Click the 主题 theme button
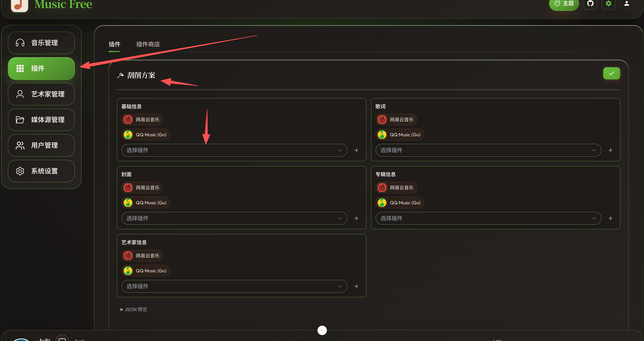Screen dimensions: 644x341 pos(564,4)
